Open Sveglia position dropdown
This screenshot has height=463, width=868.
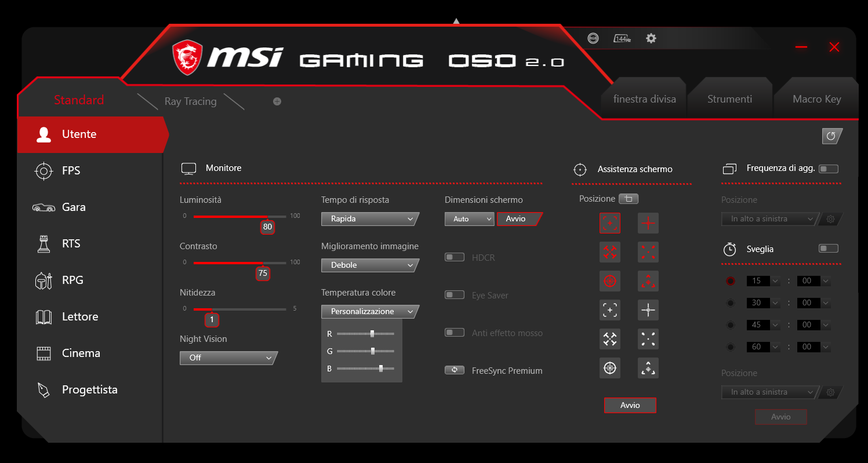pyautogui.click(x=770, y=392)
